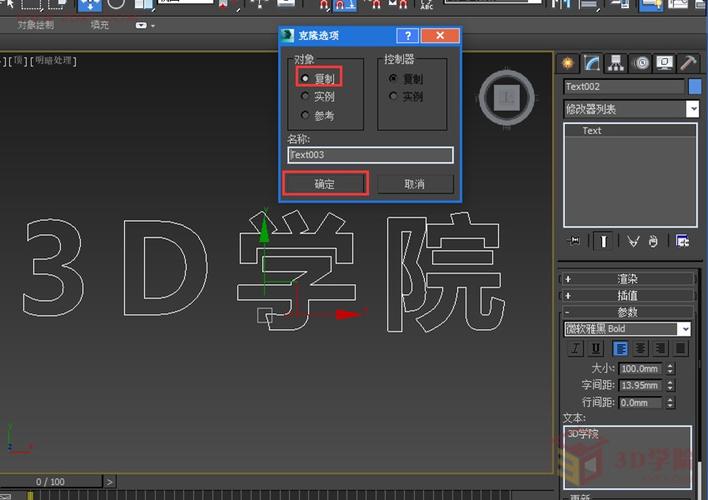The width and height of the screenshot is (708, 500).
Task: Open the Display panel icon
Action: click(x=664, y=63)
